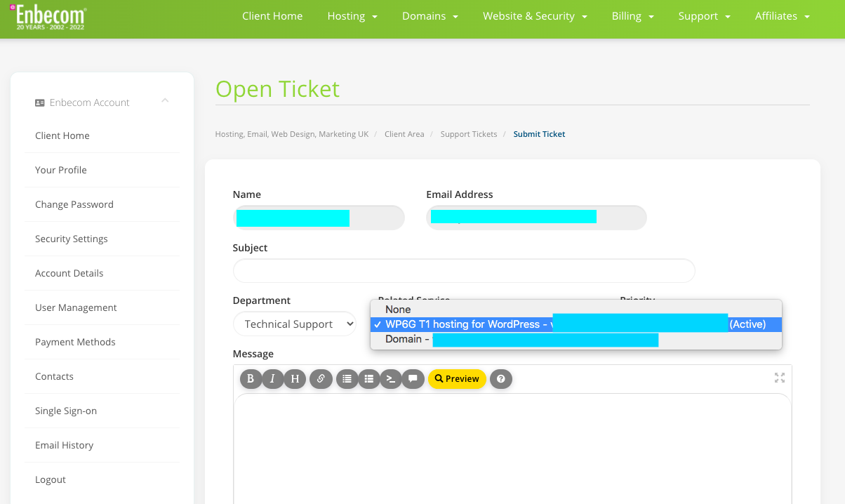View Email History
The width and height of the screenshot is (845, 504).
tap(64, 445)
